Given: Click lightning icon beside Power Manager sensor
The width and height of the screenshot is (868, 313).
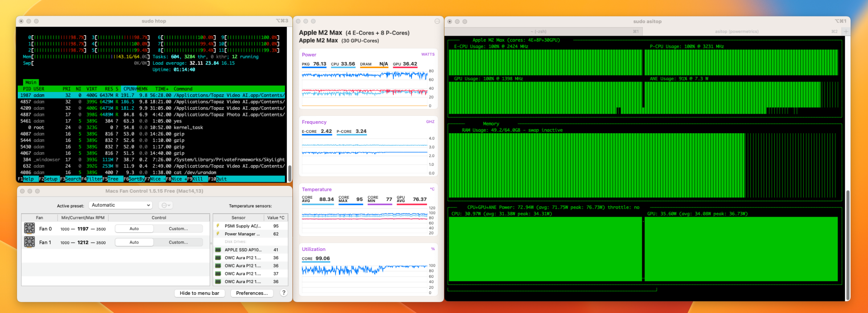Looking at the screenshot, I should point(218,234).
